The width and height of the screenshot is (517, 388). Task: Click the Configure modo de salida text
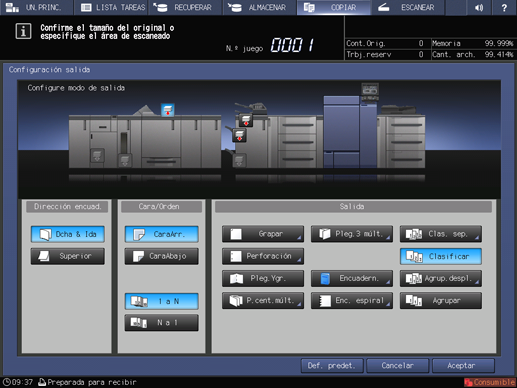76,88
